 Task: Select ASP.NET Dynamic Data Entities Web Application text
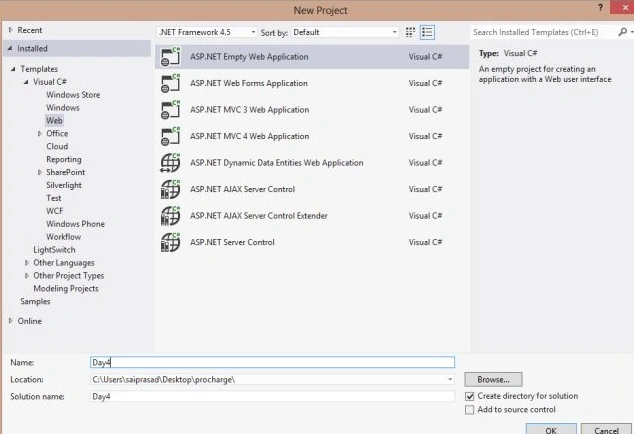click(277, 163)
